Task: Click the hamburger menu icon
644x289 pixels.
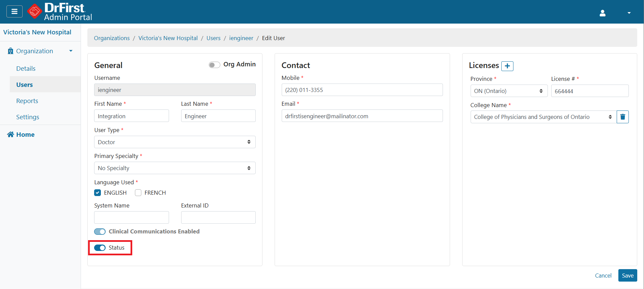Action: 15,11
